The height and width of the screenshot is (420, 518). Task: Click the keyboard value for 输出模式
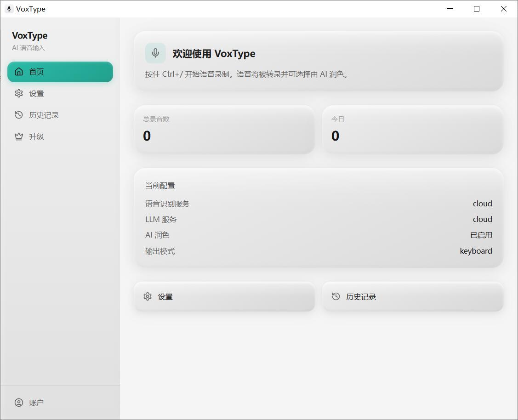476,251
